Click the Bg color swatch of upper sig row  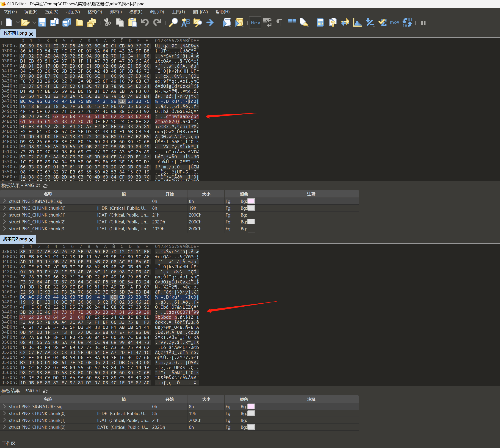251,201
